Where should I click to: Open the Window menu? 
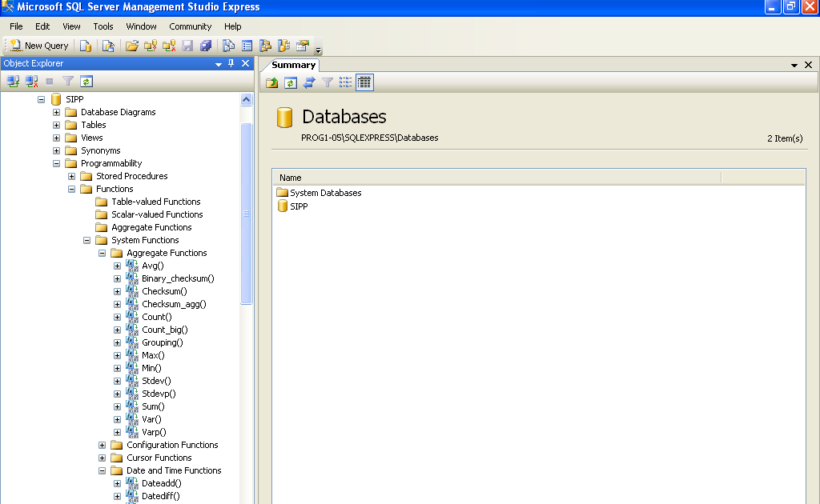(x=141, y=26)
